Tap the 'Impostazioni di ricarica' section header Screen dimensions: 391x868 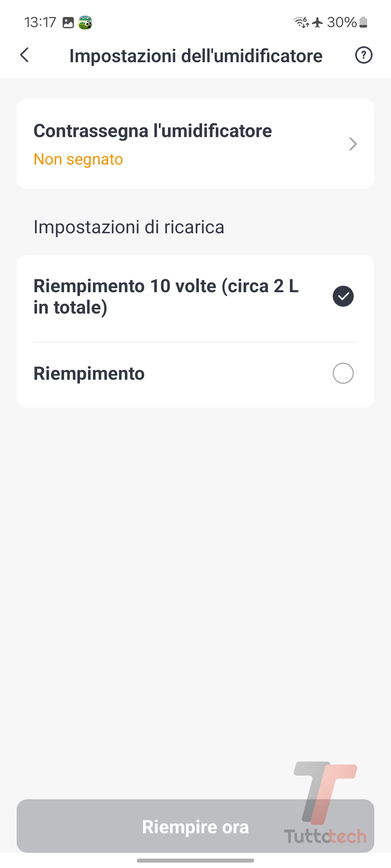129,227
